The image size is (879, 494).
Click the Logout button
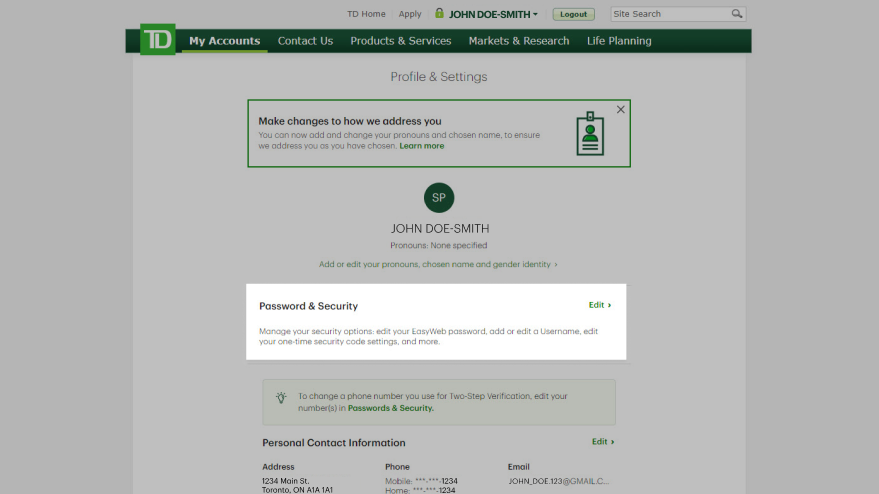(573, 14)
